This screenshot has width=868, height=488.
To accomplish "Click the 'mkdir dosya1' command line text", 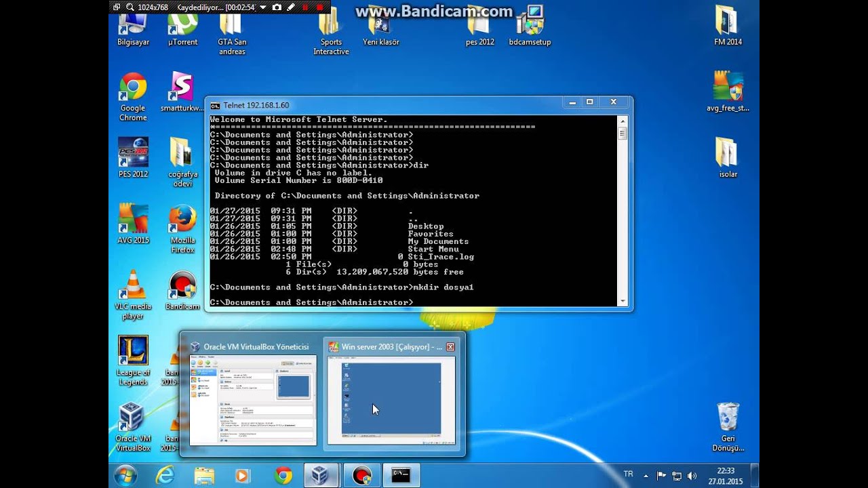I will [x=443, y=287].
